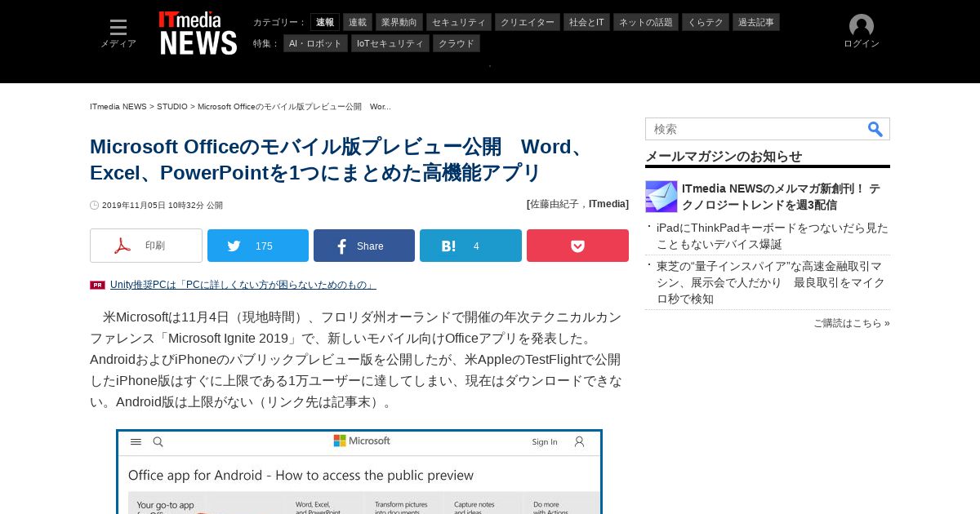Click 購読はこちら subscribe link
The height and width of the screenshot is (514, 980).
tap(852, 323)
